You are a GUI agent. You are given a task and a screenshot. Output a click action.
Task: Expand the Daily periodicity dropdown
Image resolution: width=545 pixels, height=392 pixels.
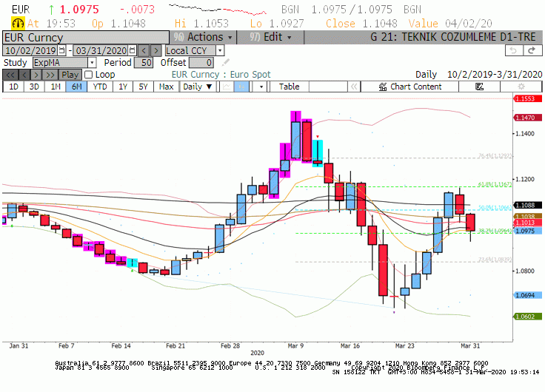pos(198,87)
